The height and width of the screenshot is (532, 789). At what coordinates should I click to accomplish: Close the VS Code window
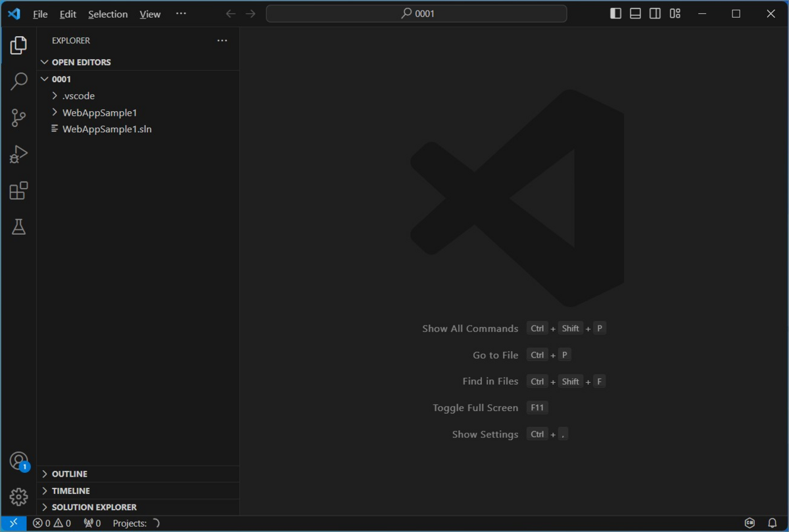771,14
